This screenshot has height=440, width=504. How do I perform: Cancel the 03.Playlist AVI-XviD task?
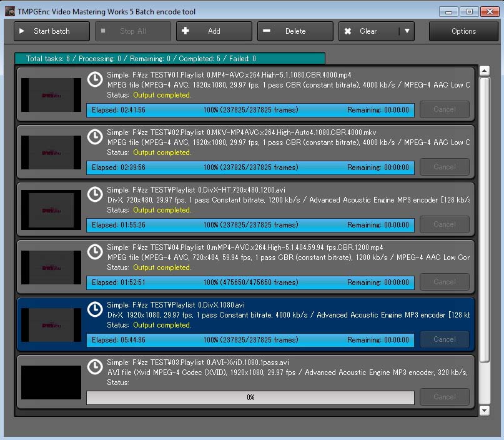[445, 397]
